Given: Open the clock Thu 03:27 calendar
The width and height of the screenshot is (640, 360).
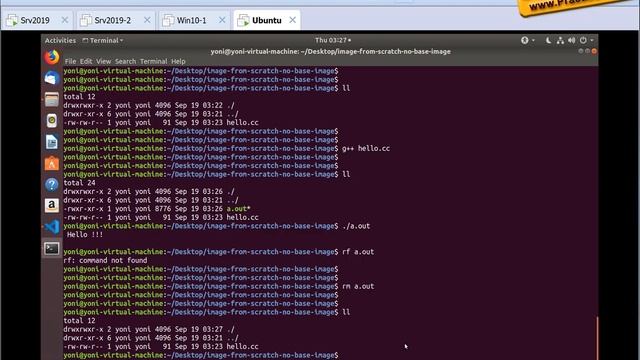Looking at the screenshot, I should [x=333, y=40].
